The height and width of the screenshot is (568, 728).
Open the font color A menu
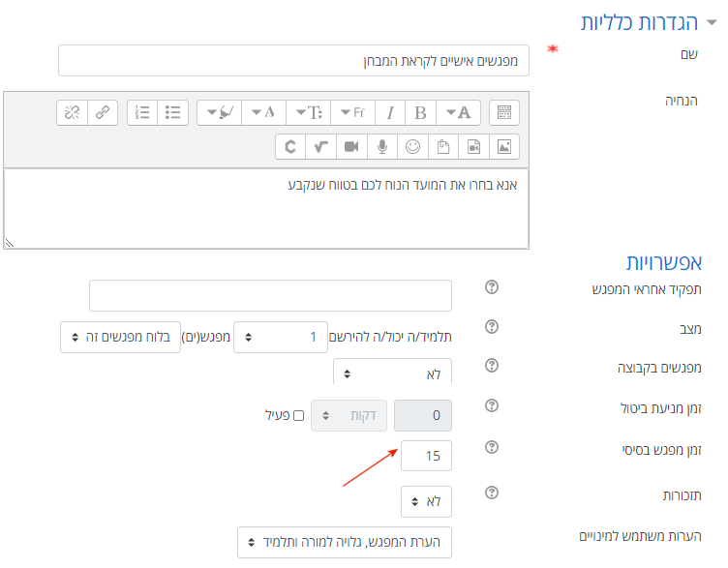point(263,113)
